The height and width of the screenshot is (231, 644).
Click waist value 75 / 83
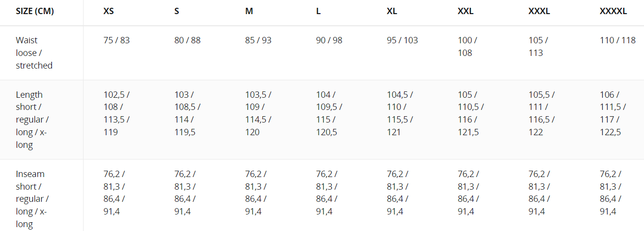tap(117, 40)
